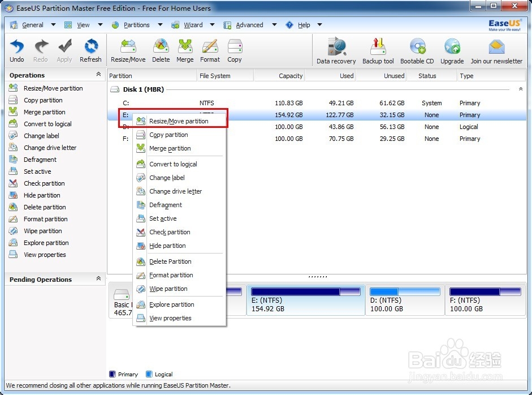Image resolution: width=532 pixels, height=395 pixels.
Task: Select Defragment in context menu
Action: point(179,205)
